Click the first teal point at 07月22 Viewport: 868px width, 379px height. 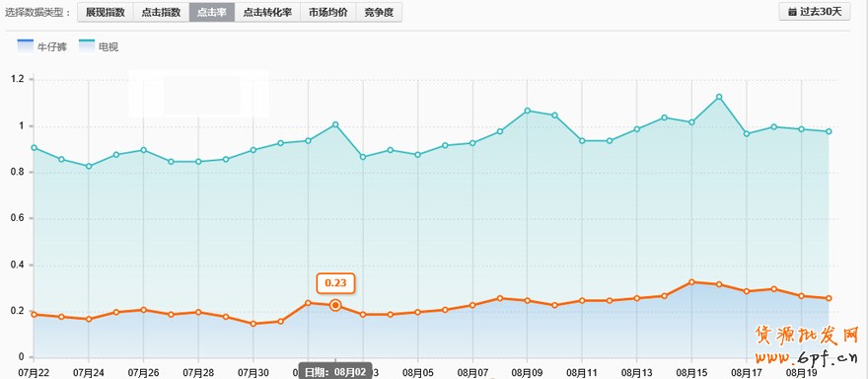[x=34, y=148]
